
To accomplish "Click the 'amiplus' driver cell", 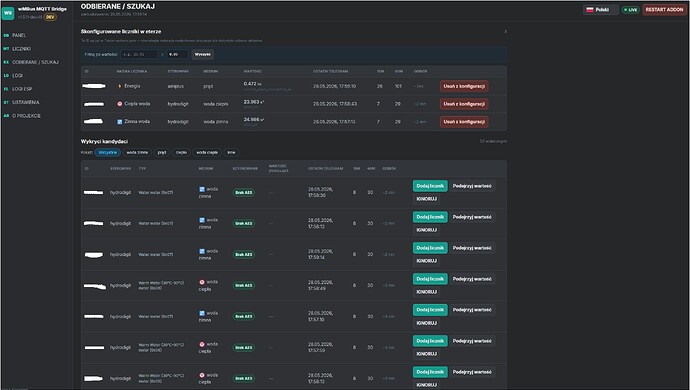I will (176, 86).
